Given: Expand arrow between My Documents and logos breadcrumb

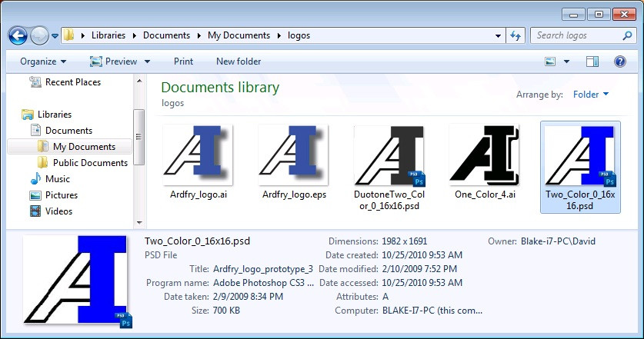Looking at the screenshot, I should tap(279, 35).
